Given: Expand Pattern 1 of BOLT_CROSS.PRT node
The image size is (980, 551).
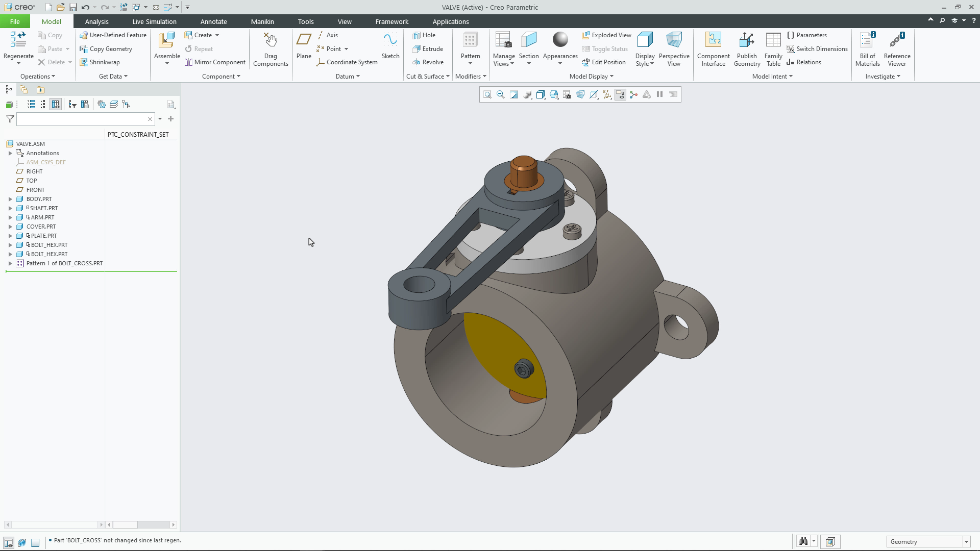Looking at the screenshot, I should coord(10,263).
